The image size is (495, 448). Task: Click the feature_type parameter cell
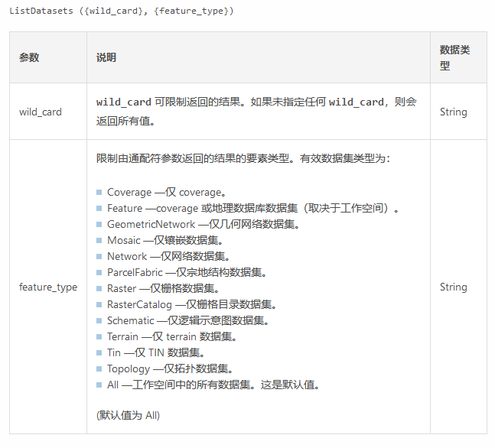48,287
